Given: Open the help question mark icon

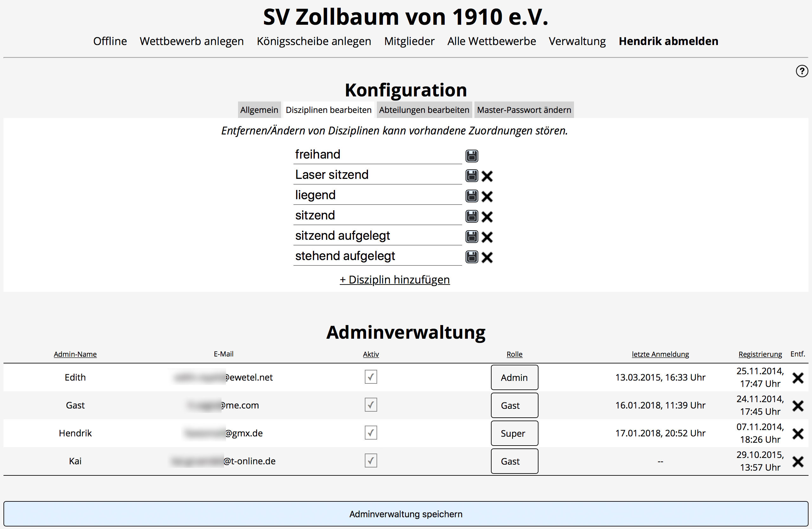Looking at the screenshot, I should pos(802,71).
